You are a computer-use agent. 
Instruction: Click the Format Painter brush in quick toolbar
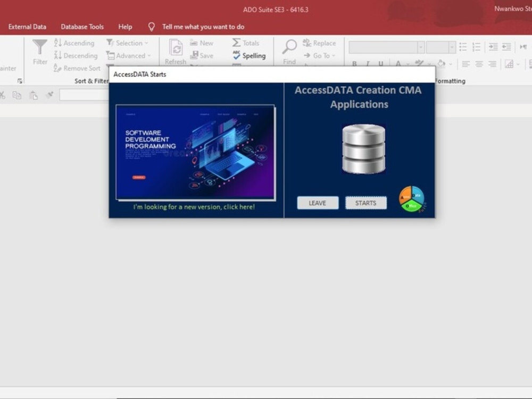click(49, 95)
